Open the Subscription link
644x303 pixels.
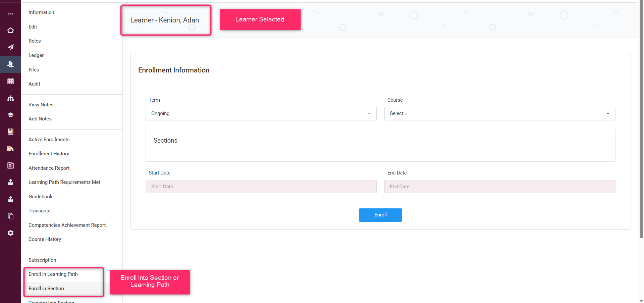42,260
